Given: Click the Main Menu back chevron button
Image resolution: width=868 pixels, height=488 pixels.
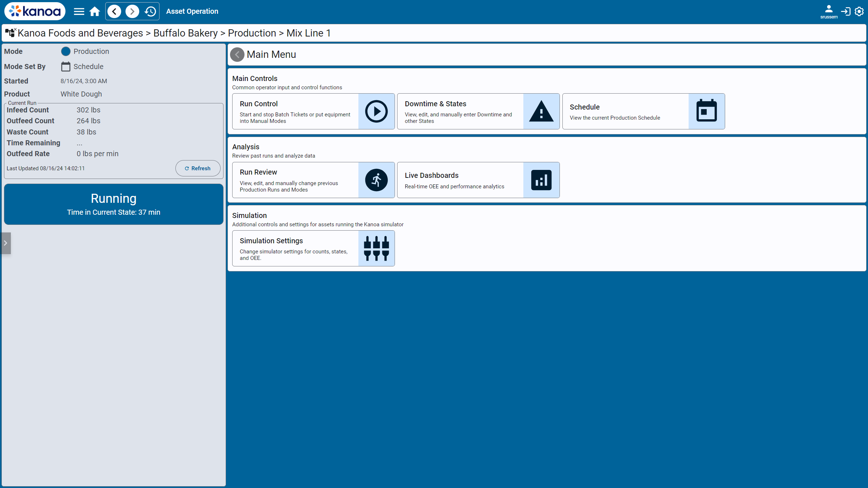Looking at the screenshot, I should coord(237,55).
